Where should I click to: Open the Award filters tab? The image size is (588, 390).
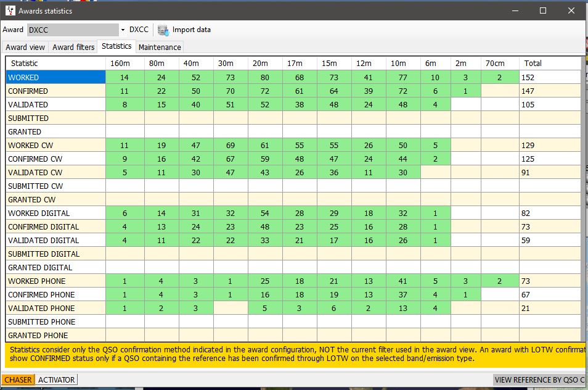pos(73,48)
